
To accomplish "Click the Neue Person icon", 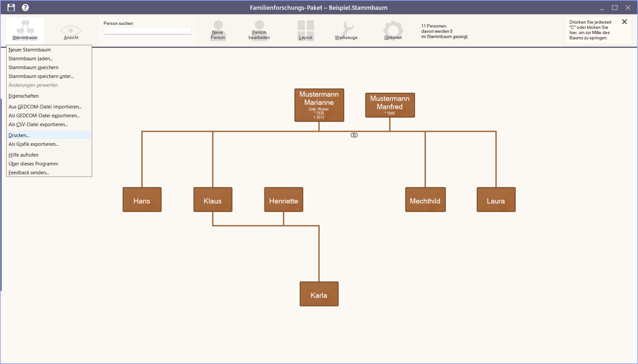I will tap(218, 30).
